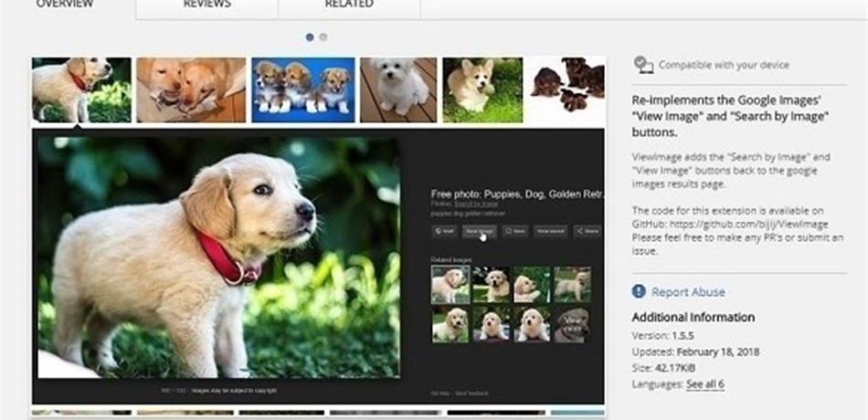
Task: Open the See all 6 languages link
Action: click(705, 384)
